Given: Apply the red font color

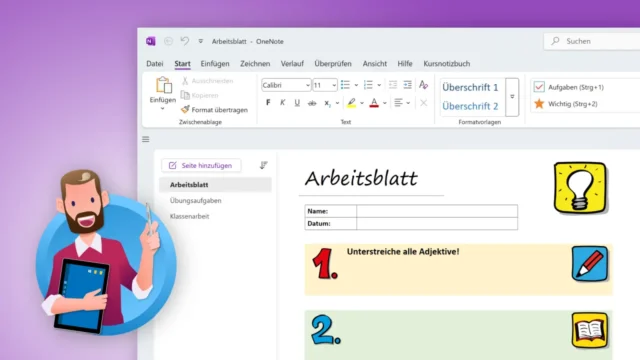Looking at the screenshot, I should pos(374,103).
